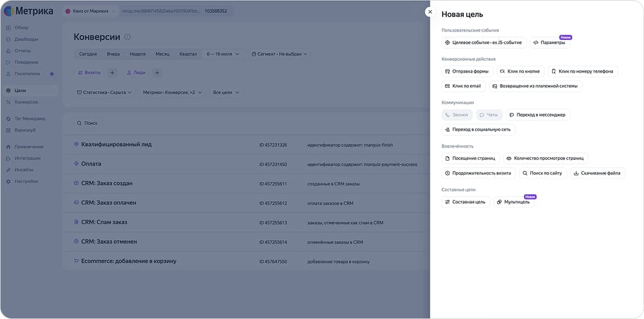Screen dimensions: 644x319
Task: Choose Отправка формы goal
Action: pos(467,71)
